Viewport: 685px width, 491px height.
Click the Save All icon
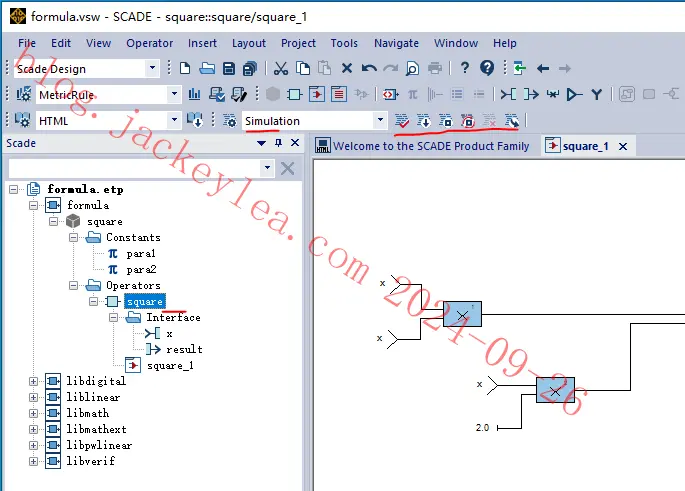pos(250,69)
